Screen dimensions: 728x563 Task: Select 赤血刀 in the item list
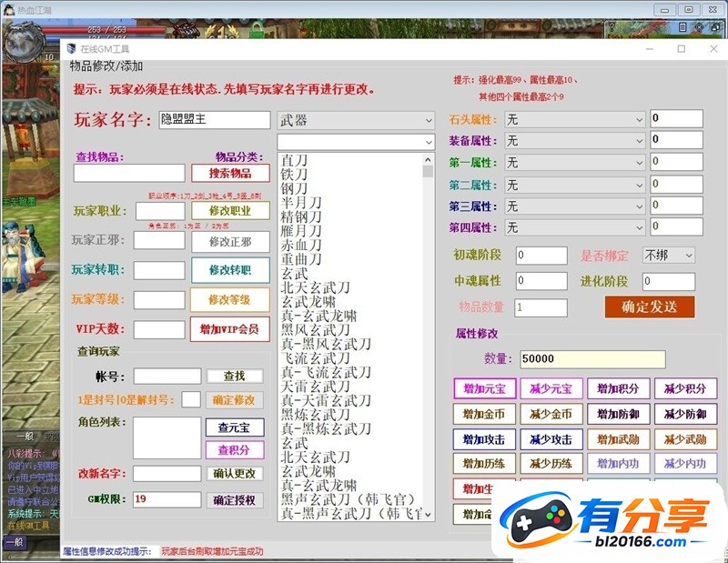[301, 245]
